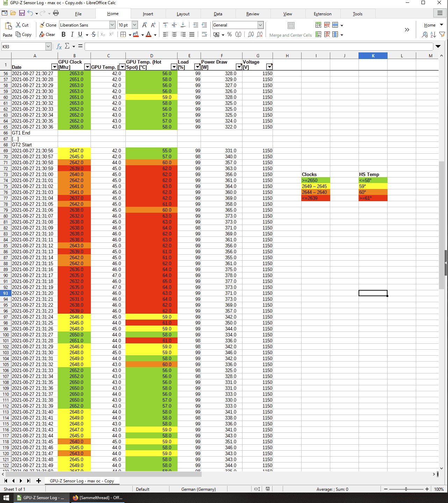448x503 pixels.
Task: Open Power Draw filter dropdown
Action: click(239, 67)
